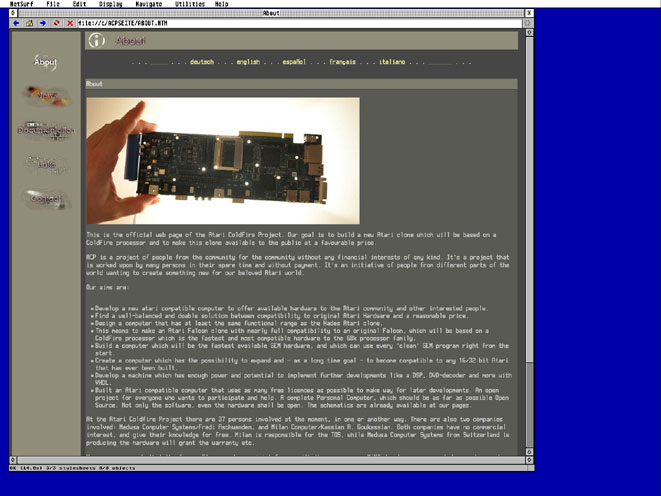Switch page language to français
661x496 pixels.
point(342,62)
